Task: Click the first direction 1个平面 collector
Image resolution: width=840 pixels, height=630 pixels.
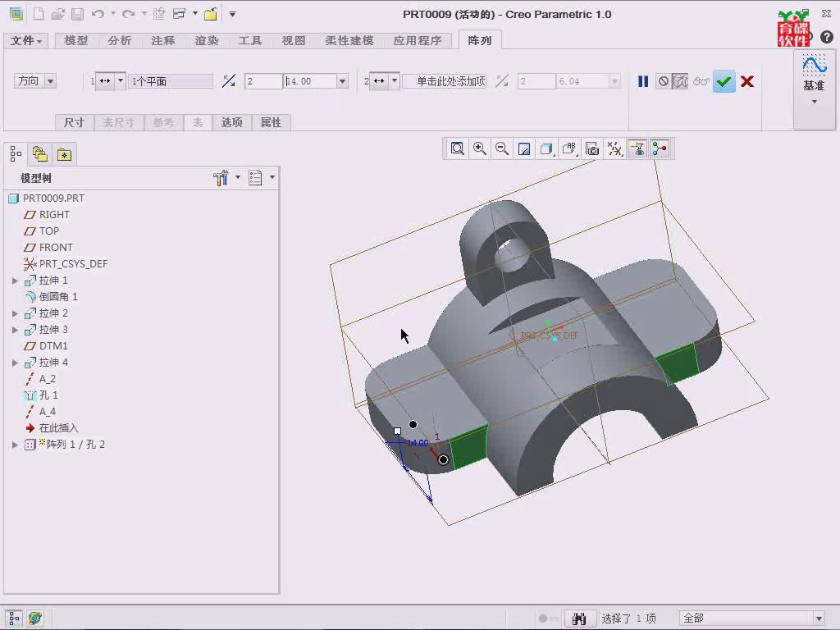Action: pos(171,81)
